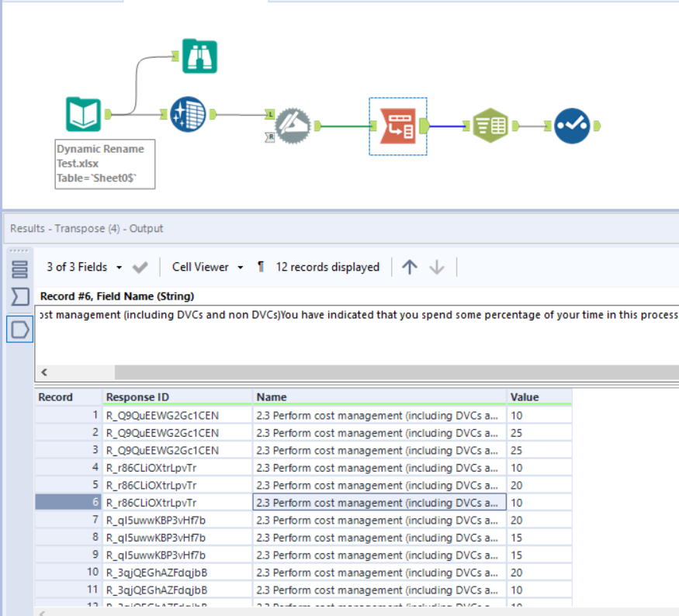Go to previous record with the up arrow
The image size is (679, 616).
410,267
